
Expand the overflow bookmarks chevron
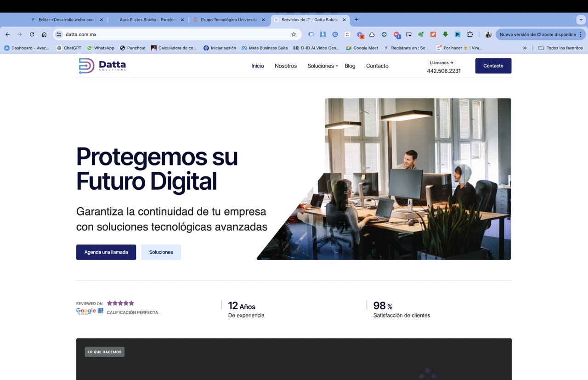[525, 47]
